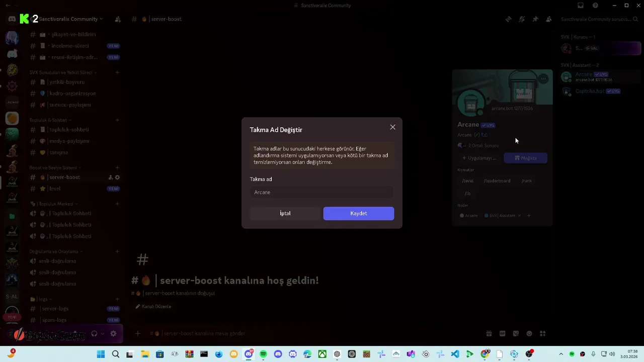The height and width of the screenshot is (362, 644).
Task: Click the Kanalı Düzenle link
Action: tap(153, 307)
